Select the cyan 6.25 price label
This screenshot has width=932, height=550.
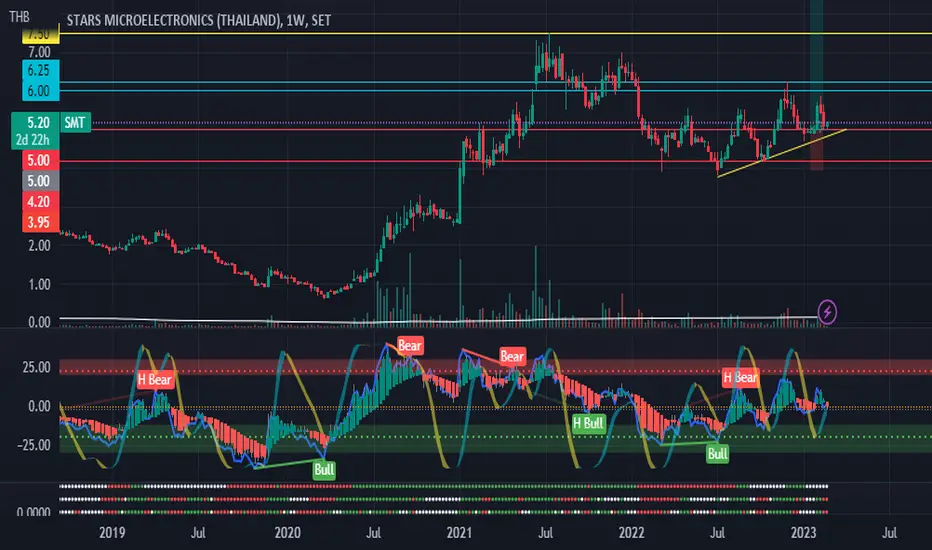pyautogui.click(x=41, y=70)
